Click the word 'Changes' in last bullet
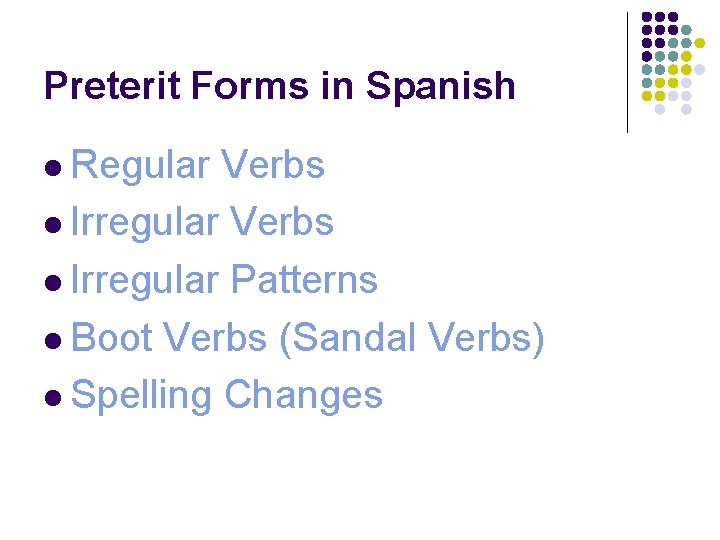The width and height of the screenshot is (720, 540). (x=303, y=395)
